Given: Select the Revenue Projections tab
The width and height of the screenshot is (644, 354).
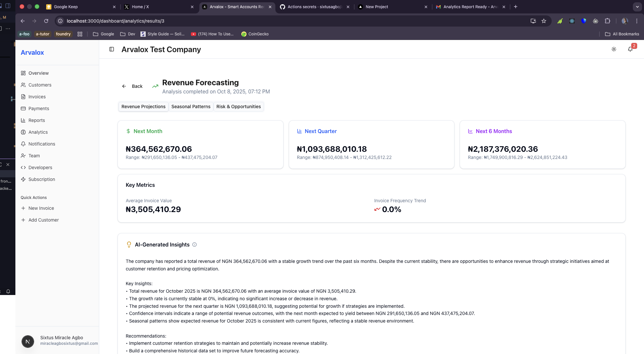Looking at the screenshot, I should (143, 107).
